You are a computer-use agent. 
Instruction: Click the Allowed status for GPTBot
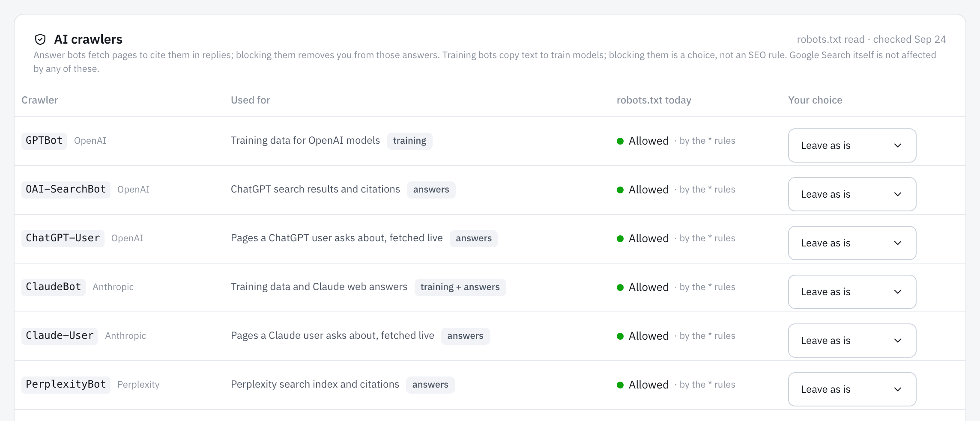tap(648, 141)
